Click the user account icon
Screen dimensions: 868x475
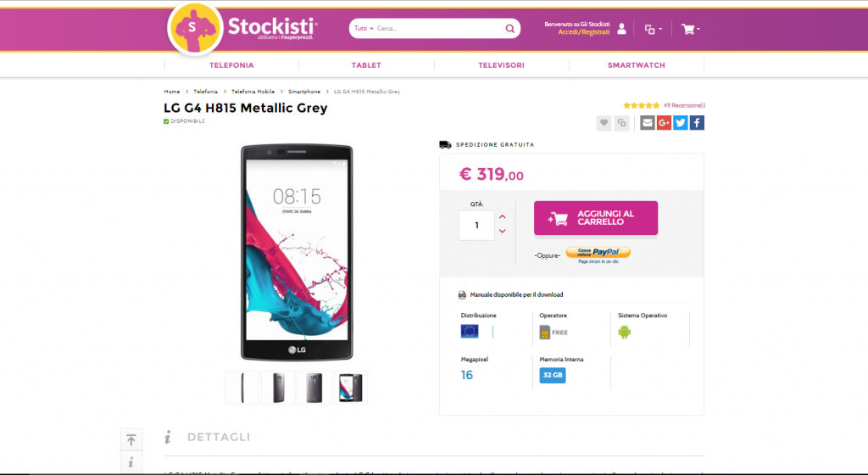622,29
